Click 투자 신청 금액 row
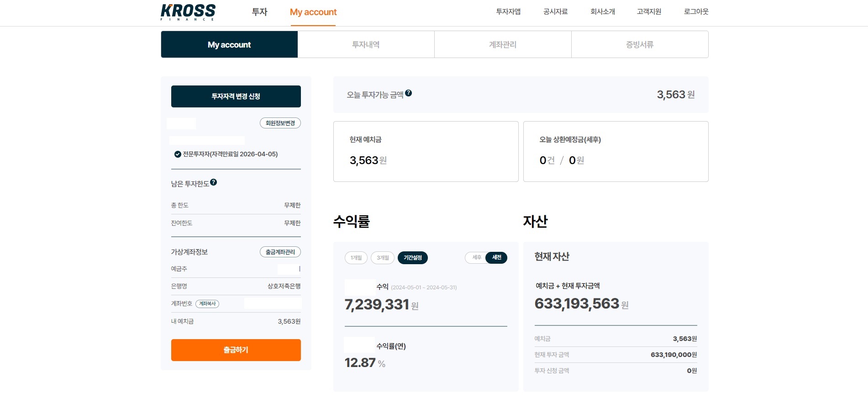The width and height of the screenshot is (868, 415). click(x=616, y=371)
